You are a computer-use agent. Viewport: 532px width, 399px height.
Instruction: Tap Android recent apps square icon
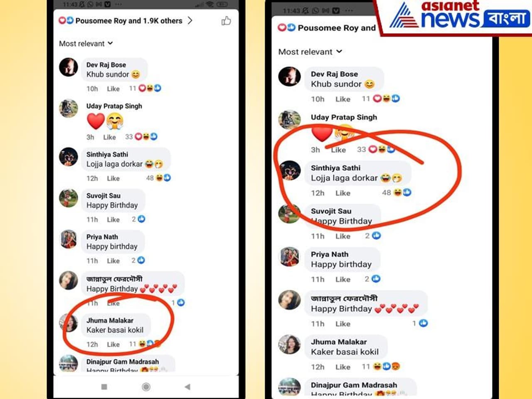pyautogui.click(x=104, y=387)
